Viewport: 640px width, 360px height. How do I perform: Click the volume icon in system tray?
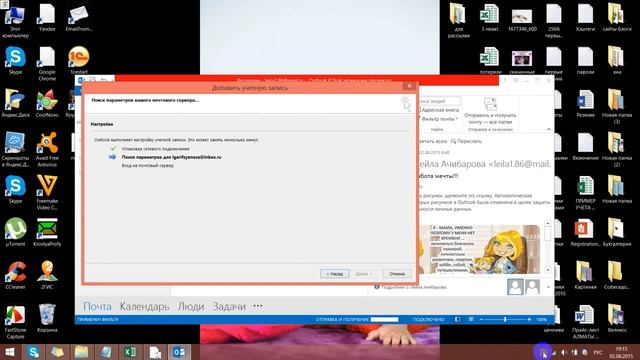[x=564, y=352]
